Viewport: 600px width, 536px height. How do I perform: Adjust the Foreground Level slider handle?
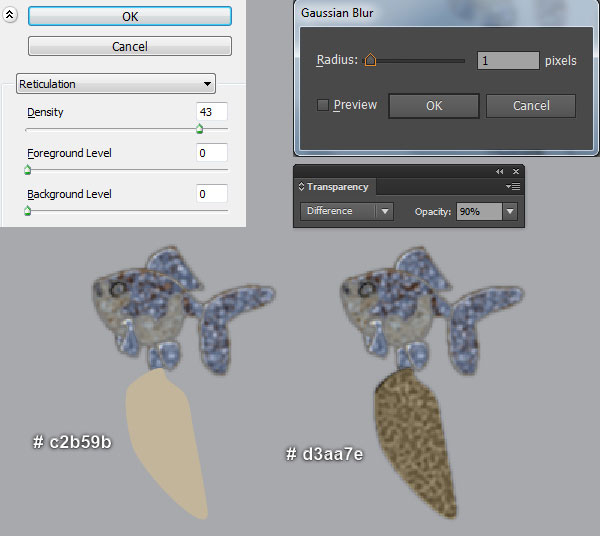[x=28, y=170]
